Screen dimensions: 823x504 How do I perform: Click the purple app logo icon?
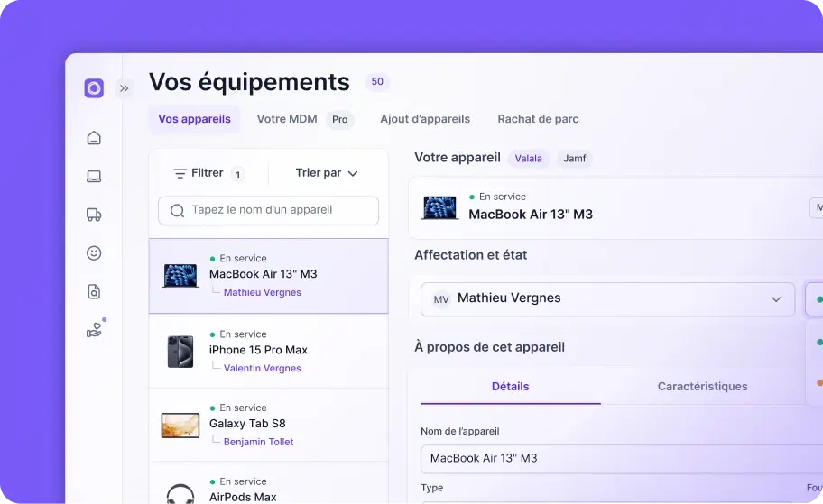[x=94, y=88]
